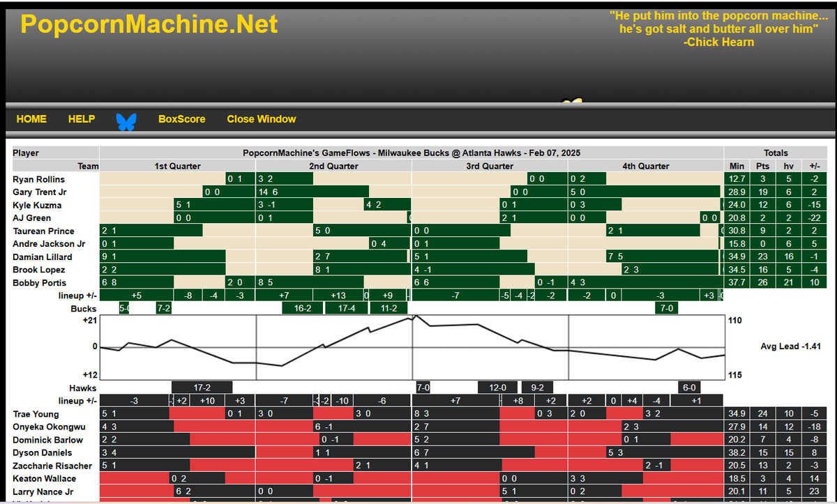Click the 1st Quarter column header
837x504 pixels.
click(177, 166)
